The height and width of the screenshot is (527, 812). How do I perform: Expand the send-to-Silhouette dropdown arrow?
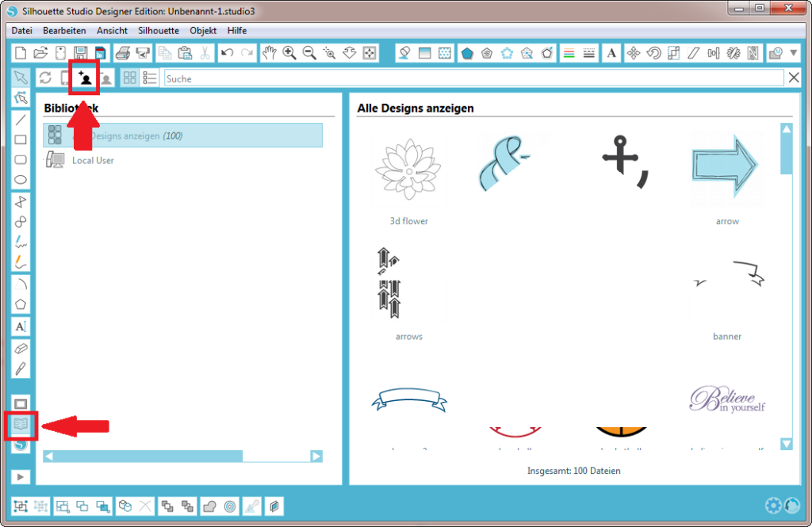point(794,52)
